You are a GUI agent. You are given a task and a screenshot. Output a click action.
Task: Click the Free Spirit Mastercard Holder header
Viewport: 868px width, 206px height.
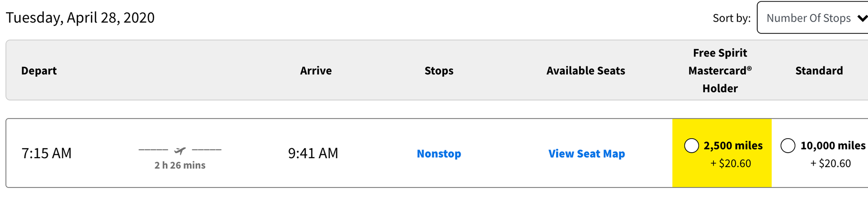tap(720, 71)
